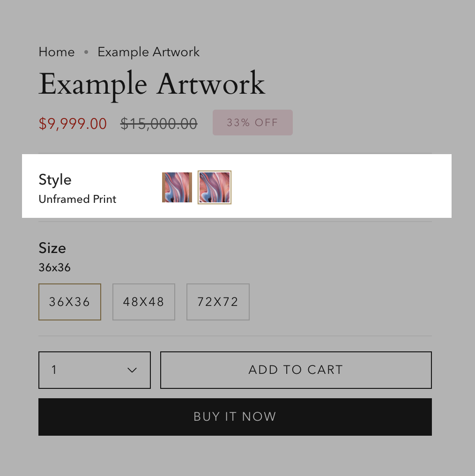Click the $9,999.00 sale price
This screenshot has height=476, width=475.
[73, 124]
